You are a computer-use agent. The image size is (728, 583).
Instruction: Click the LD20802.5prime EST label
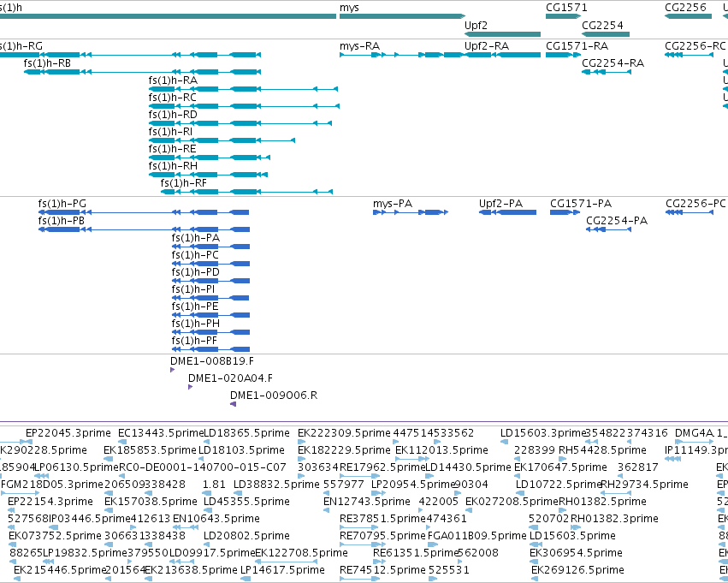coord(247,536)
